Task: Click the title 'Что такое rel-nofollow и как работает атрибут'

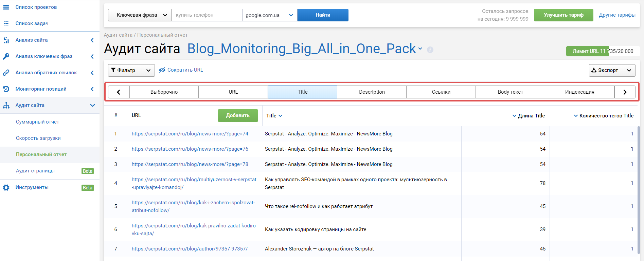Action: pyautogui.click(x=319, y=206)
